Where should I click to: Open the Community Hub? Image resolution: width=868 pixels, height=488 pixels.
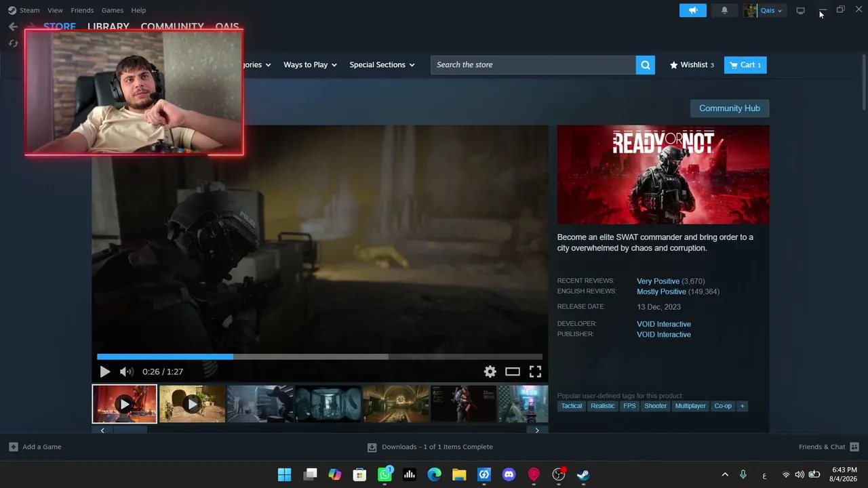(x=730, y=108)
